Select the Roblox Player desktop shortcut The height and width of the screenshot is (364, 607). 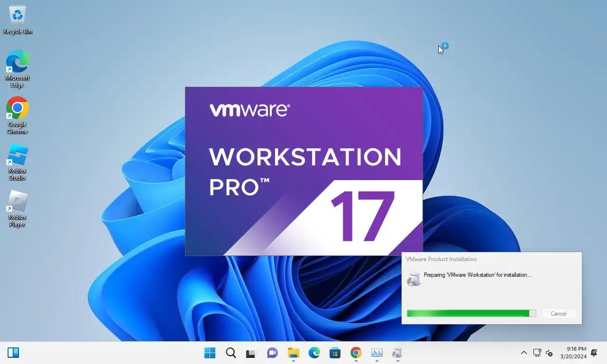tap(18, 209)
